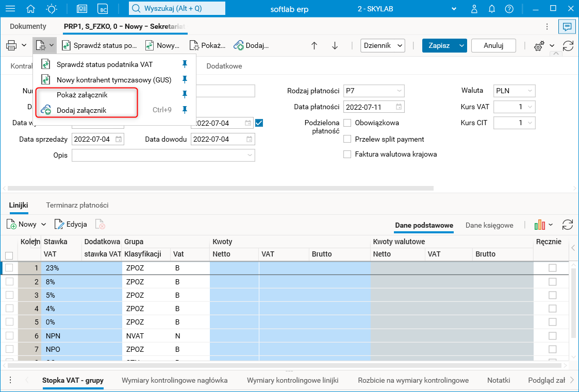
Task: Click the bar chart icon in Linijki
Action: pyautogui.click(x=539, y=225)
